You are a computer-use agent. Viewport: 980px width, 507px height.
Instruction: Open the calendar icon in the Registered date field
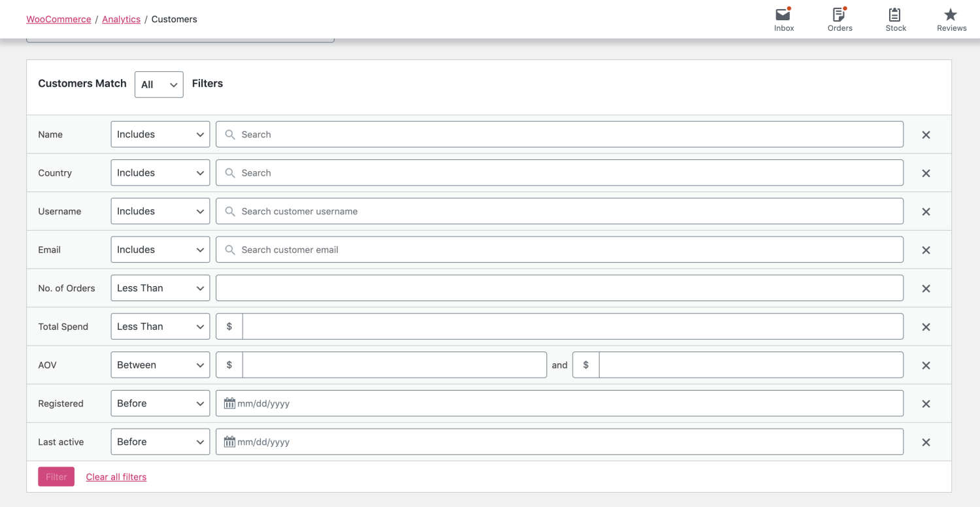229,404
